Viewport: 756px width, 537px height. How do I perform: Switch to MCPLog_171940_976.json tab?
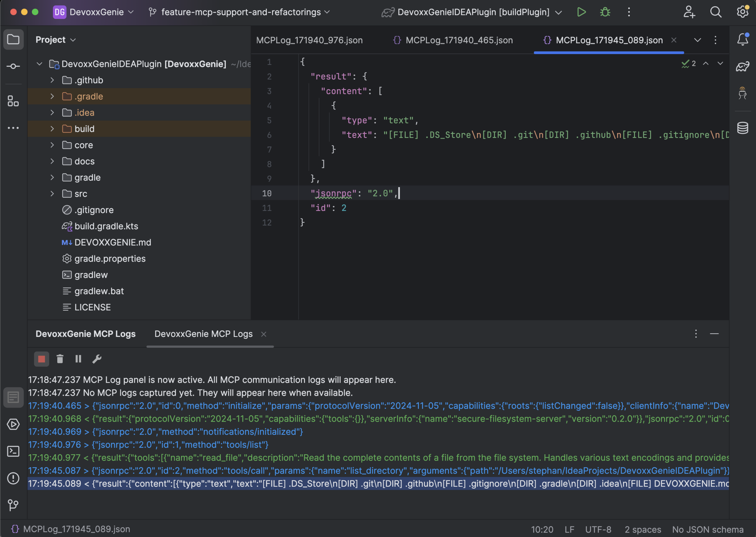click(x=309, y=40)
